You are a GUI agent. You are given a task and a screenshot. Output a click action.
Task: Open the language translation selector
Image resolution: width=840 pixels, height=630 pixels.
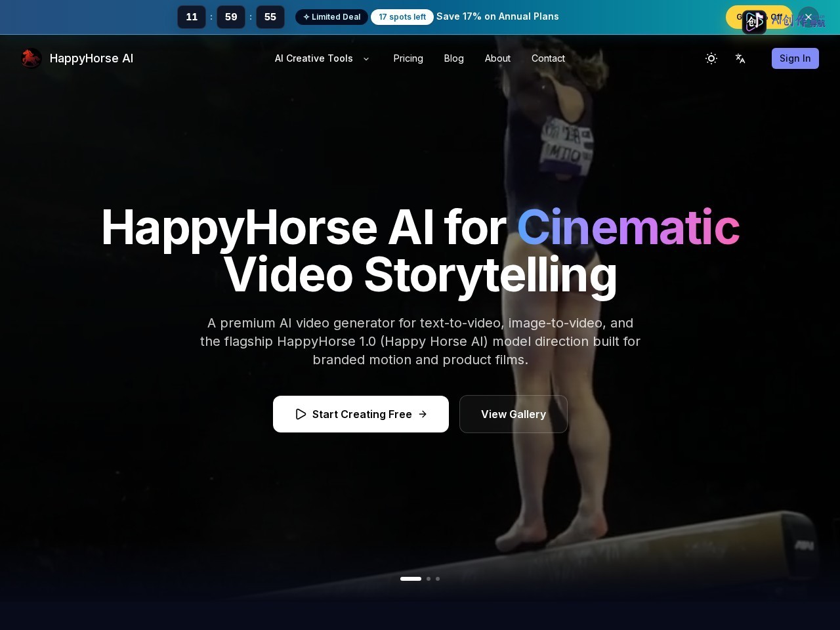[x=740, y=58]
